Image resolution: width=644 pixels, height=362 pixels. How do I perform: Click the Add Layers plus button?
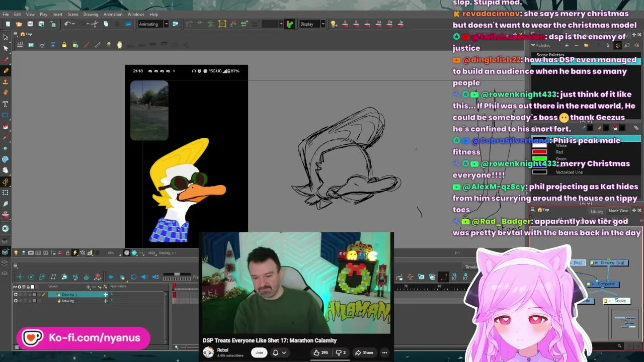click(89, 287)
